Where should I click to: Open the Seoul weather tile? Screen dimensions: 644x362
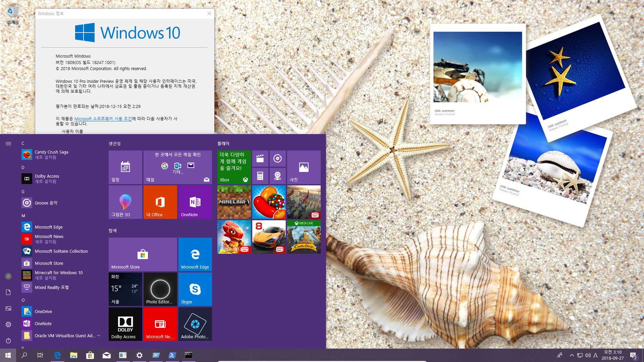[125, 289]
